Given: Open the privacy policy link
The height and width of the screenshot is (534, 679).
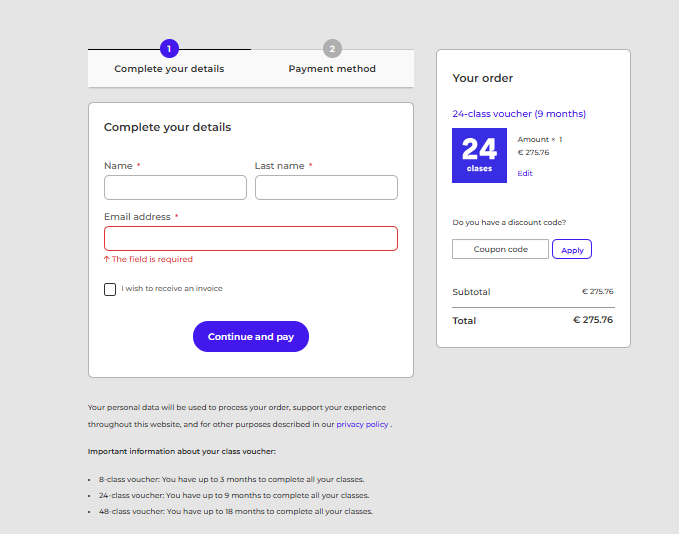Looking at the screenshot, I should pos(362,424).
